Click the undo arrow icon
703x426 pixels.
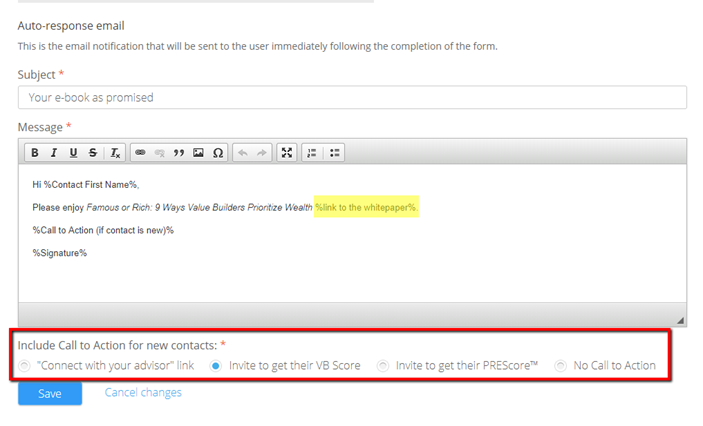[243, 153]
